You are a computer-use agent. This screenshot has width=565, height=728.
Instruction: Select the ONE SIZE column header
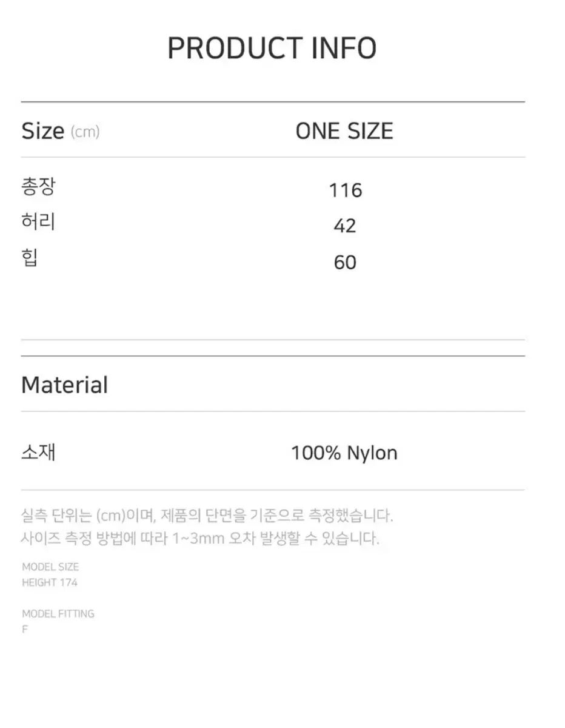[x=344, y=131]
